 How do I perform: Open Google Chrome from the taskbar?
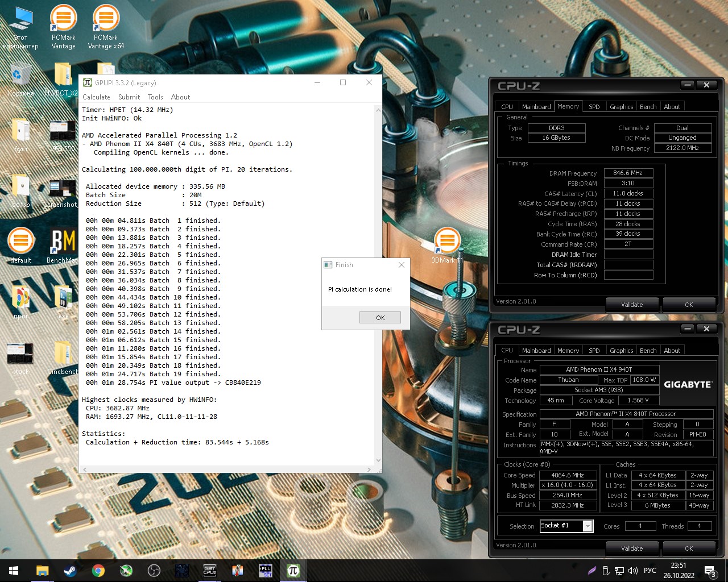[x=98, y=571]
